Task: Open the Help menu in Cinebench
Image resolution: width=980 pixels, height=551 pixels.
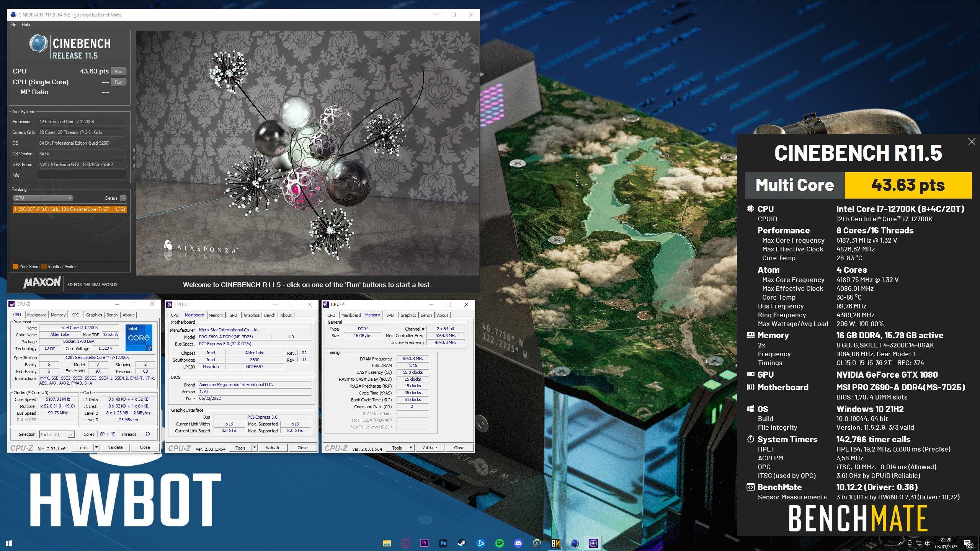Action: pos(26,24)
